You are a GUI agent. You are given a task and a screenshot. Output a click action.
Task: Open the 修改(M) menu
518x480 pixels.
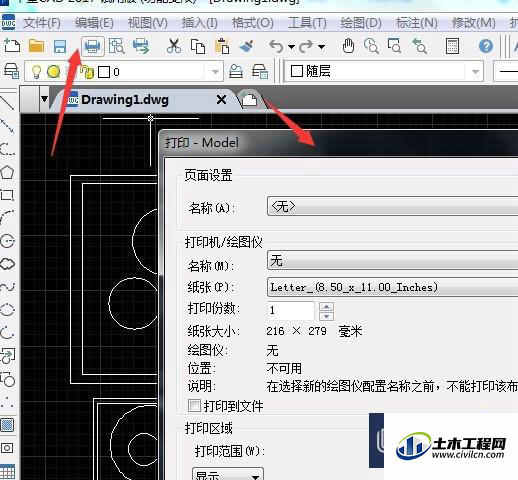tap(473, 23)
